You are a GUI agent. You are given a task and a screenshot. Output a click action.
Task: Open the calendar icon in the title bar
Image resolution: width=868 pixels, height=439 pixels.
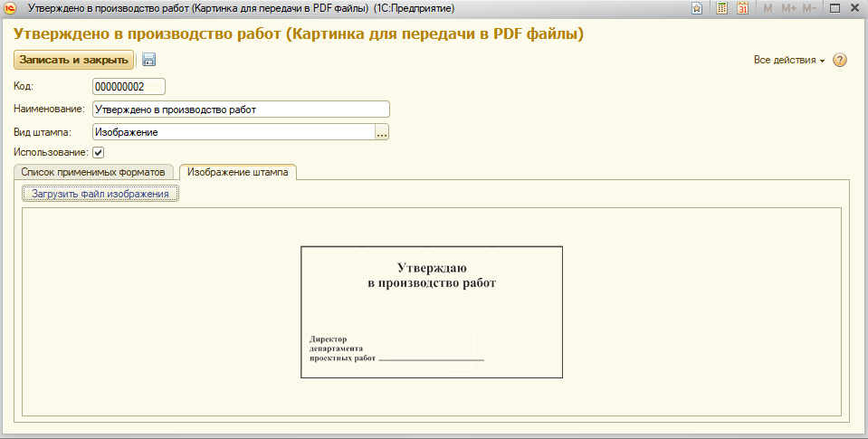point(742,8)
